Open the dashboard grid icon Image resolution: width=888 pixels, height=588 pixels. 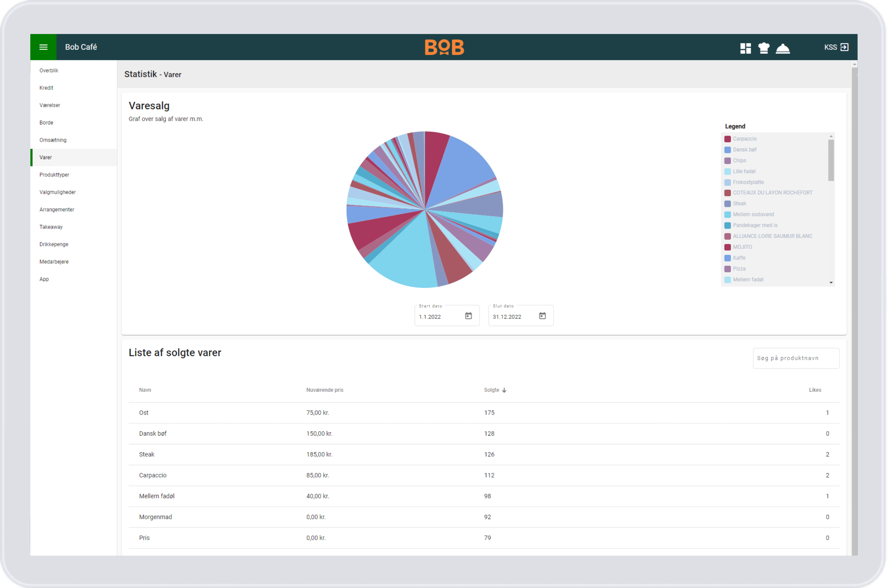745,48
